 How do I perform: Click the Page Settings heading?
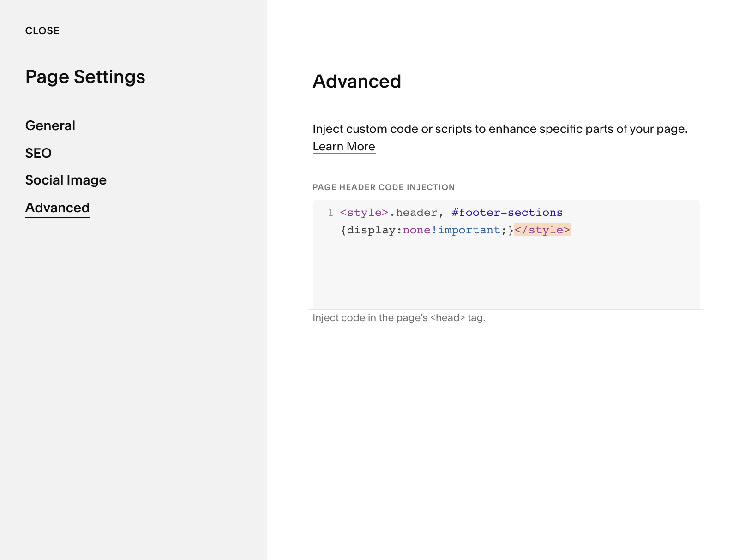click(85, 77)
